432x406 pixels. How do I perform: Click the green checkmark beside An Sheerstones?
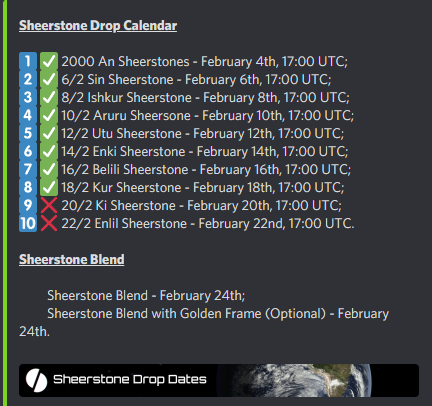pos(49,61)
